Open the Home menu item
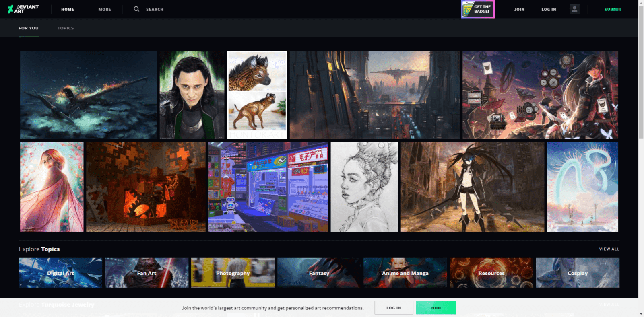Image resolution: width=644 pixels, height=317 pixels. 68,9
